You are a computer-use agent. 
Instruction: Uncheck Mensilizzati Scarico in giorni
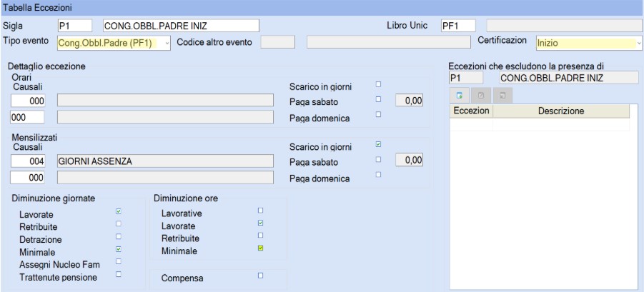pos(378,144)
